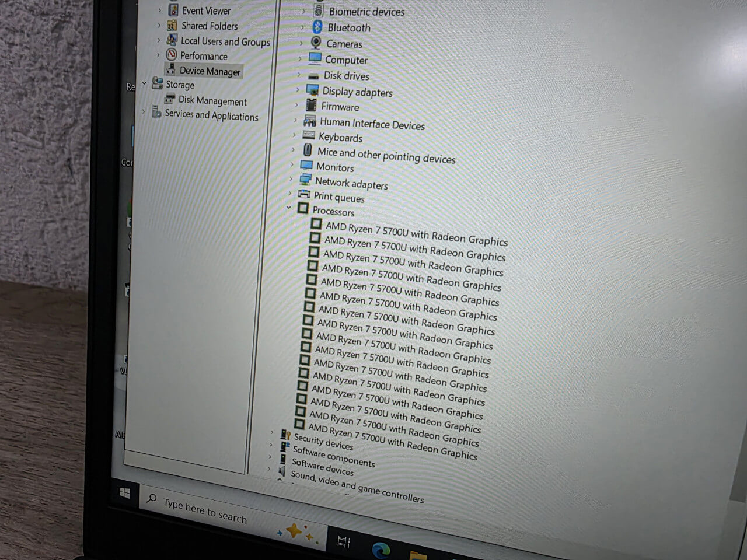Click the Network adapters icon

(x=305, y=180)
